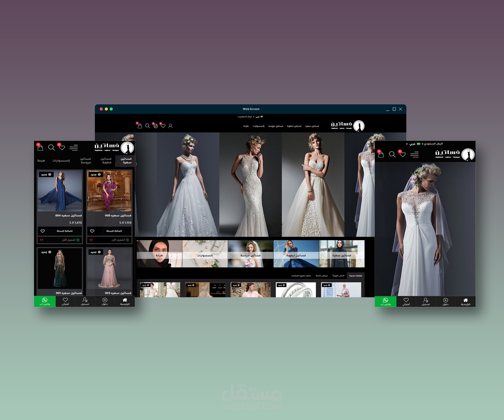Tap الرئيسية home in right mobile bottom bar

point(466,302)
